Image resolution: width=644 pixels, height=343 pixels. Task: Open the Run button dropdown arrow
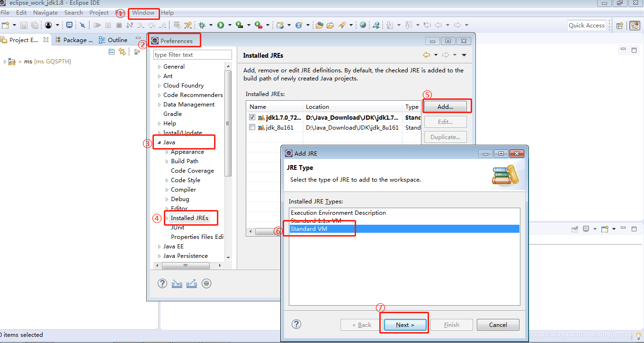[230, 25]
